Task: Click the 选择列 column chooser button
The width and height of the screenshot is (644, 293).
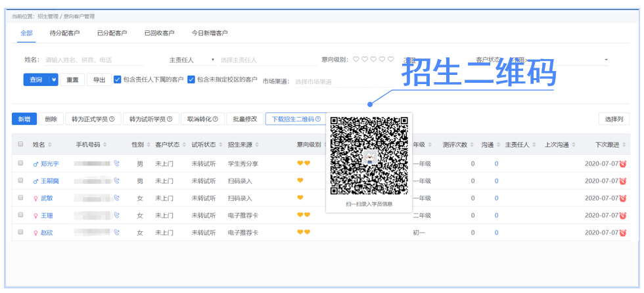Action: 614,119
